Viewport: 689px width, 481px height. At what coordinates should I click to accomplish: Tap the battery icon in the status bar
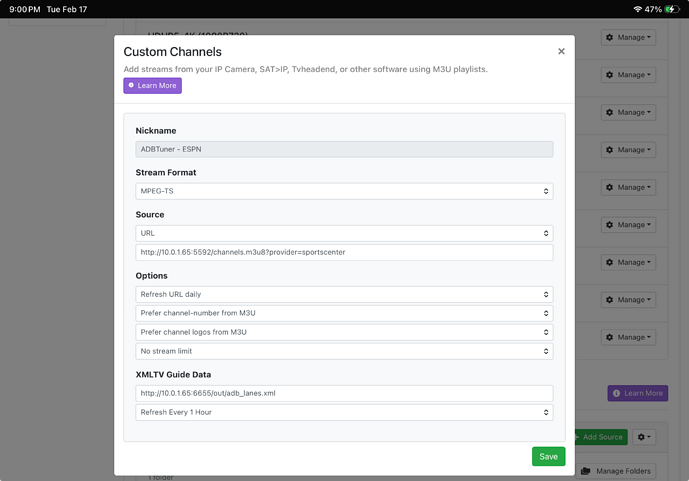672,9
